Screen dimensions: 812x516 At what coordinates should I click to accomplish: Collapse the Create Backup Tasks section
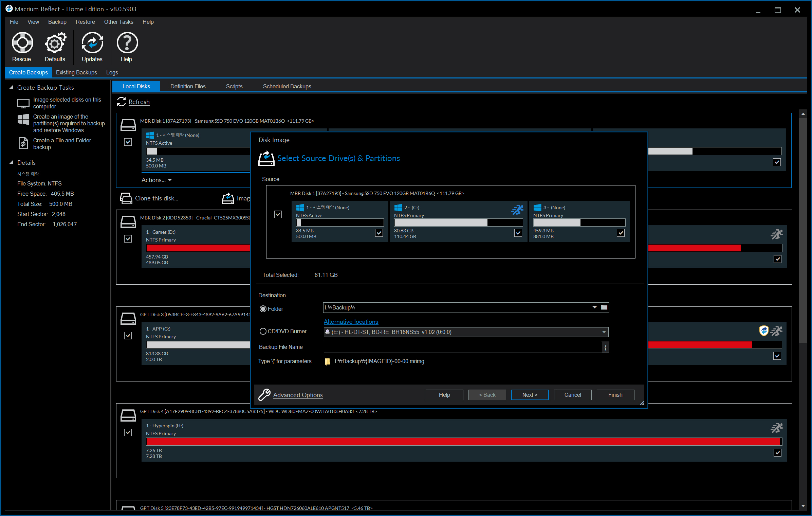[11, 87]
